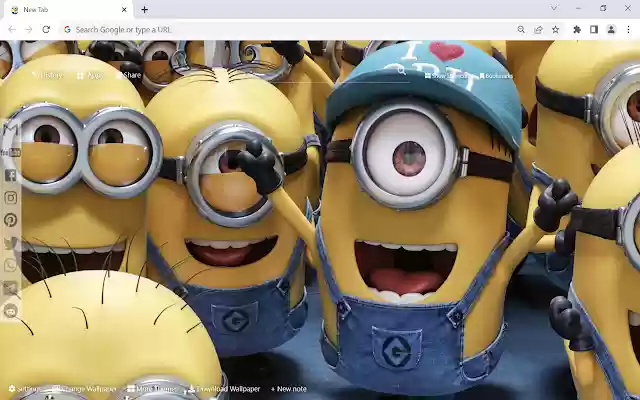Open the Pinterest sidebar shortcut

point(11,220)
